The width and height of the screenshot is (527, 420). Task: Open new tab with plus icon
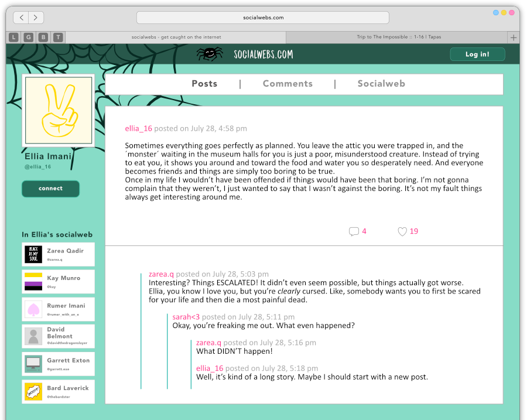pyautogui.click(x=514, y=37)
